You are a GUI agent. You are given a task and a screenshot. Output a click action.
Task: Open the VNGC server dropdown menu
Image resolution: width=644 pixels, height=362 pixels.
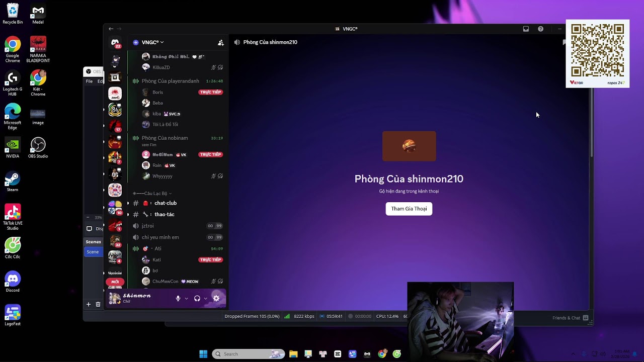(x=152, y=43)
